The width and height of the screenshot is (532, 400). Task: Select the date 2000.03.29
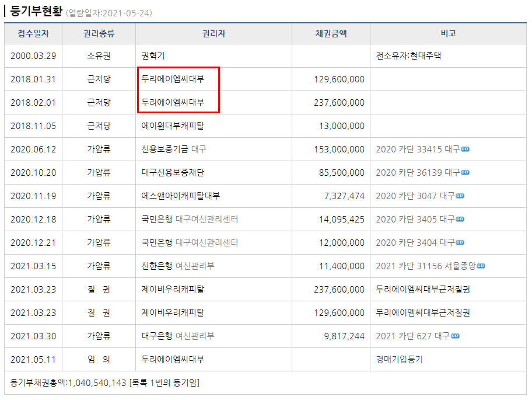(x=33, y=55)
